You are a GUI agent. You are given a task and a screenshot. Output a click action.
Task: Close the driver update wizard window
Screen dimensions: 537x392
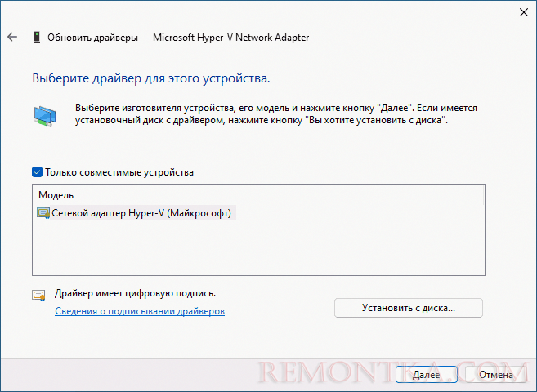524,12
